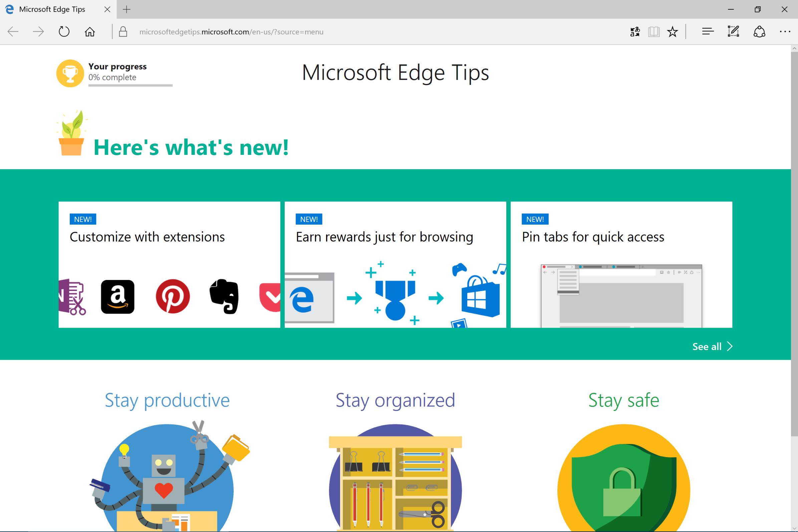The image size is (798, 532).
Task: Open the More (ellipsis) menu
Action: [x=785, y=32]
